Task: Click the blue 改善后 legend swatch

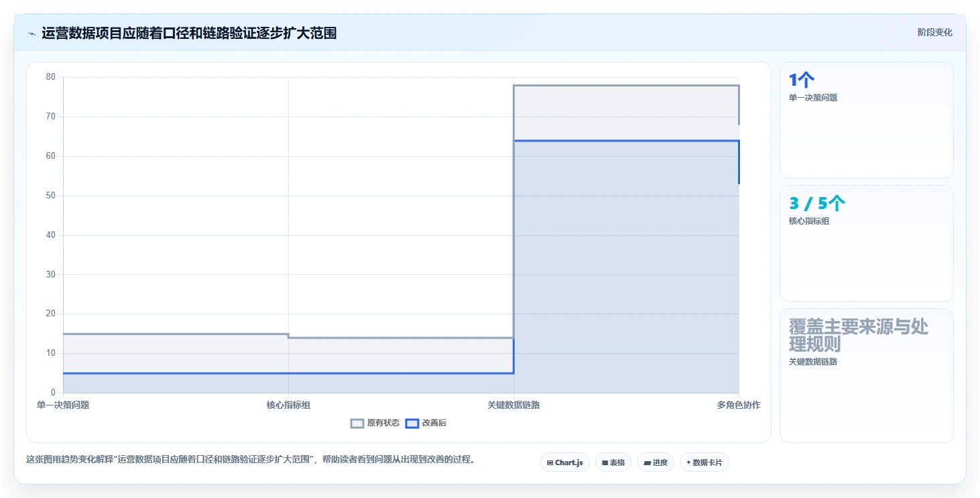Action: pyautogui.click(x=412, y=423)
